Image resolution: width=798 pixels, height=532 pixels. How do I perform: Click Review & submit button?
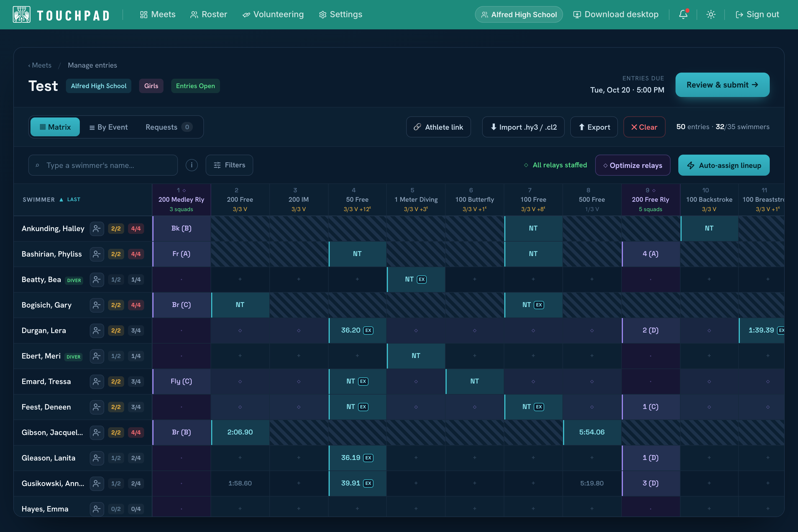coord(722,85)
